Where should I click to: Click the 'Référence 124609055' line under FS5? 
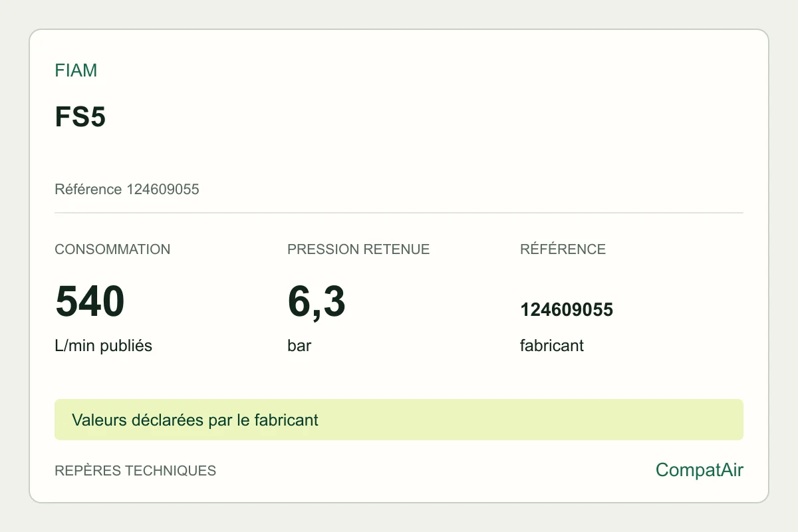127,190
